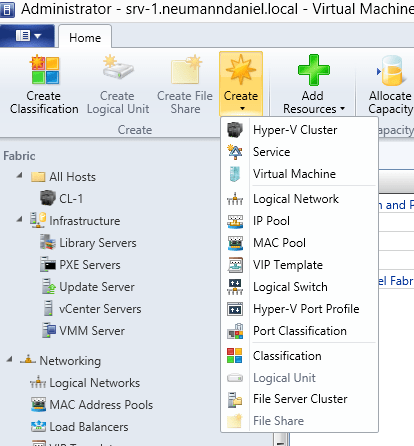Click the Update Server tree icon
The width and height of the screenshot is (414, 446).
pyautogui.click(x=49, y=287)
